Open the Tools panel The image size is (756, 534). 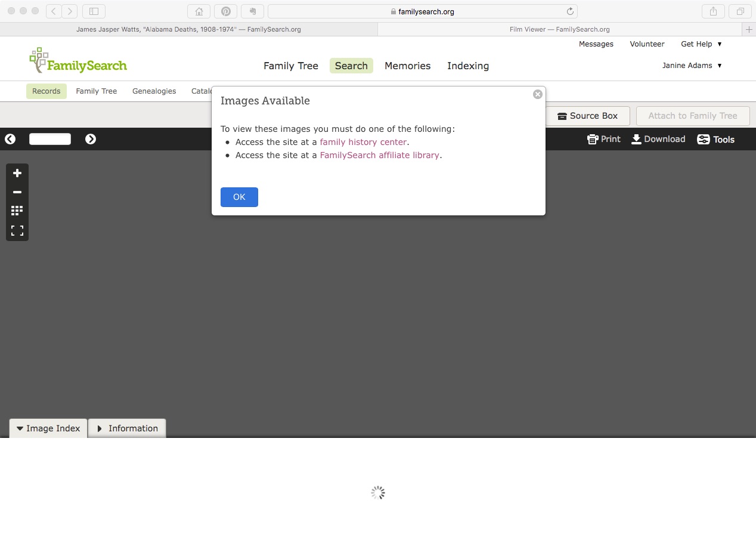click(715, 139)
